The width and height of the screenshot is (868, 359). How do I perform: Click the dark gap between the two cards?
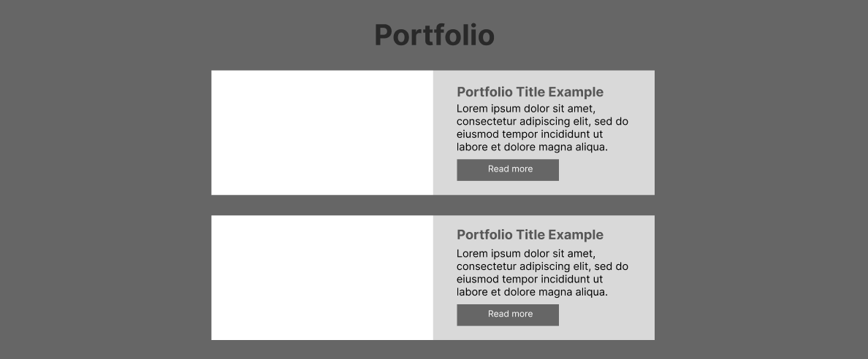[x=433, y=205]
